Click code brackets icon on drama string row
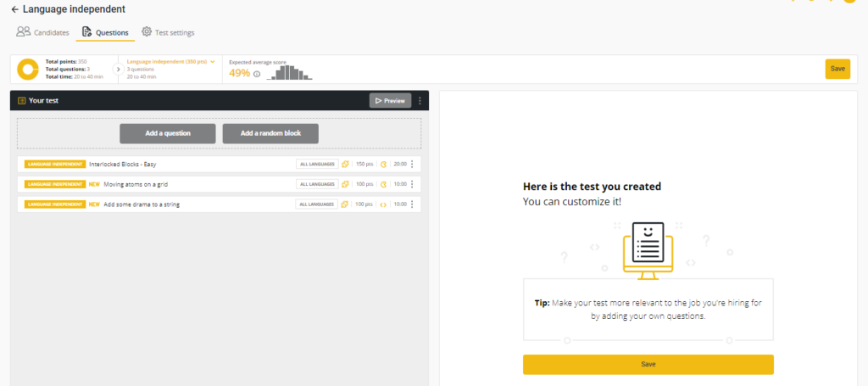This screenshot has width=868, height=386. [x=383, y=204]
